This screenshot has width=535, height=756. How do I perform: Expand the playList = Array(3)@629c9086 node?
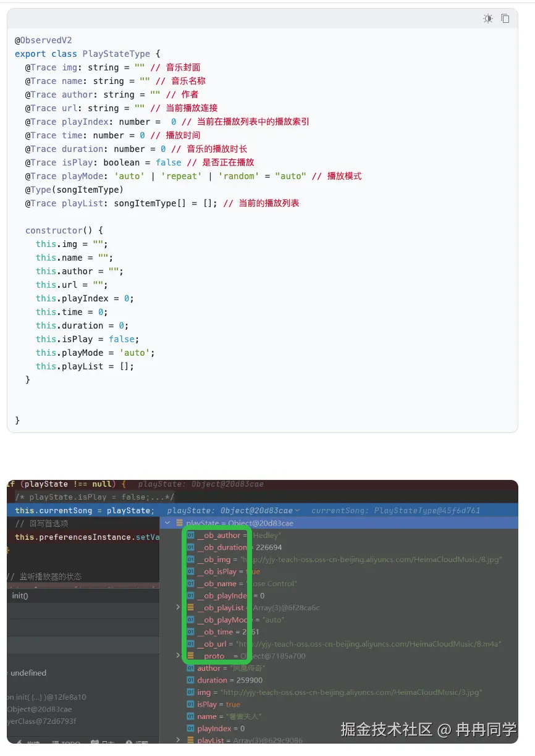pyautogui.click(x=179, y=740)
